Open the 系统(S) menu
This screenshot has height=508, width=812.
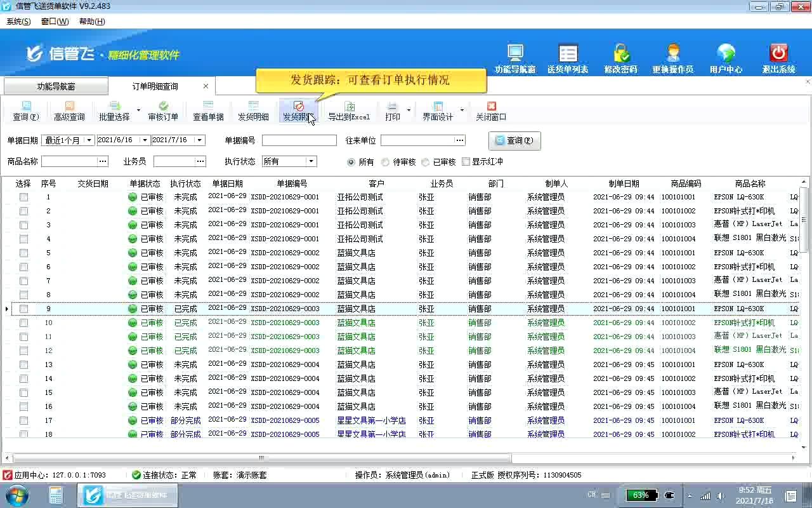click(18, 22)
